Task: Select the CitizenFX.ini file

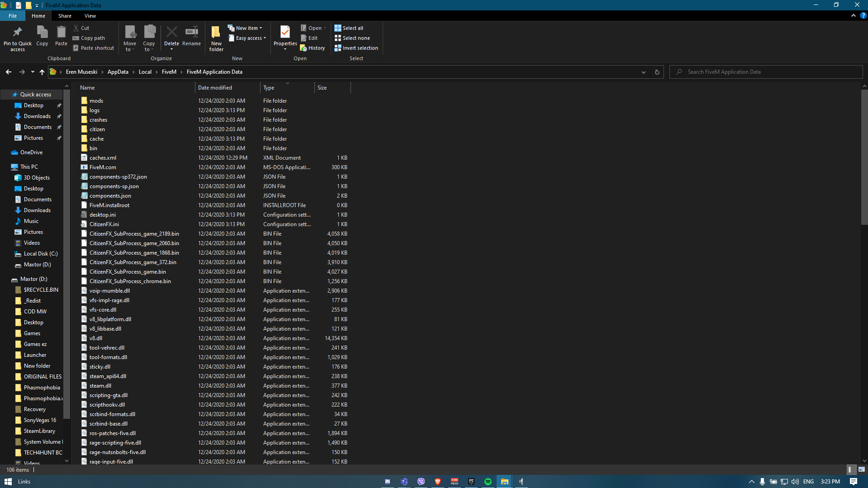Action: pyautogui.click(x=104, y=224)
